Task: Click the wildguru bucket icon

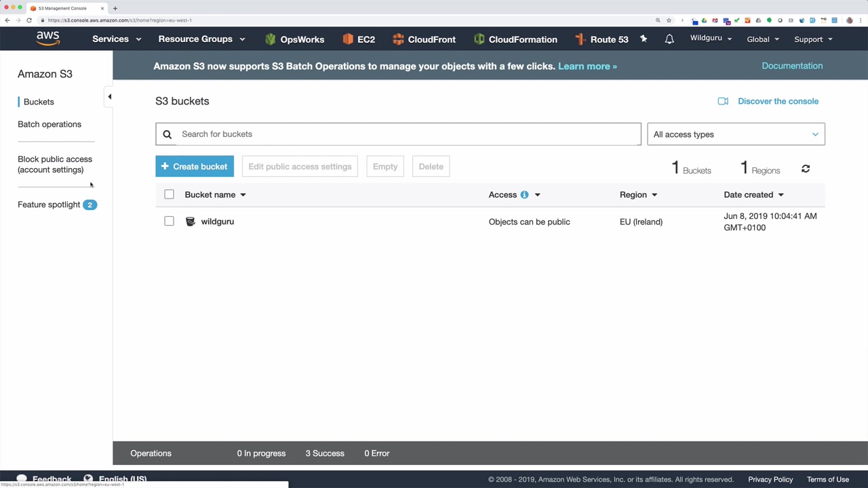Action: pos(191,222)
